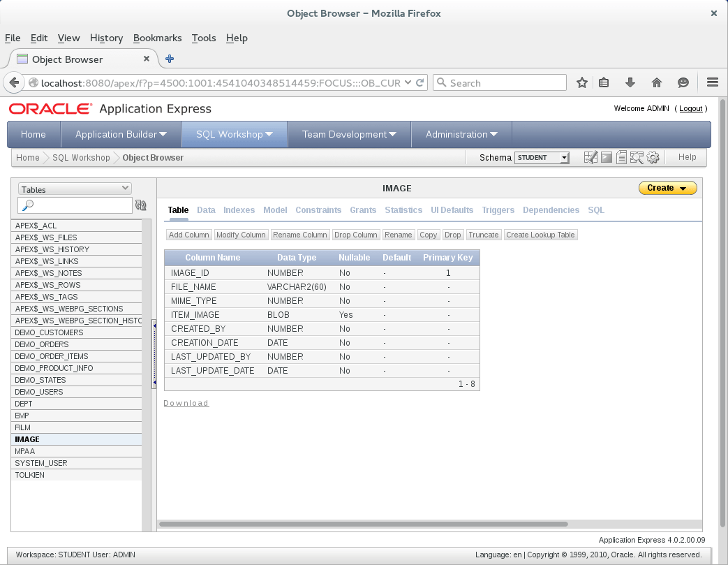728x565 pixels.
Task: Open the SQL Scripts document icon
Action: pyautogui.click(x=621, y=158)
